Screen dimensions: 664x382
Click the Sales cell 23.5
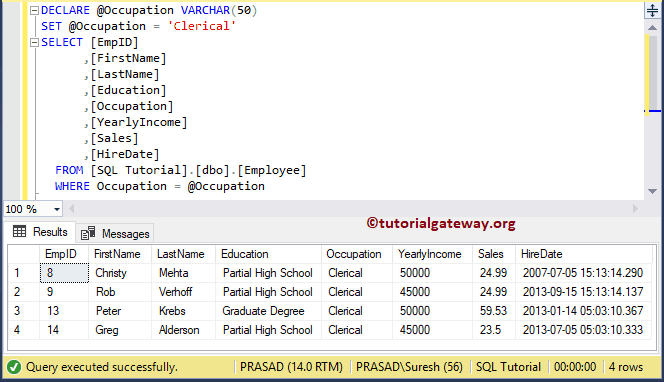point(494,330)
